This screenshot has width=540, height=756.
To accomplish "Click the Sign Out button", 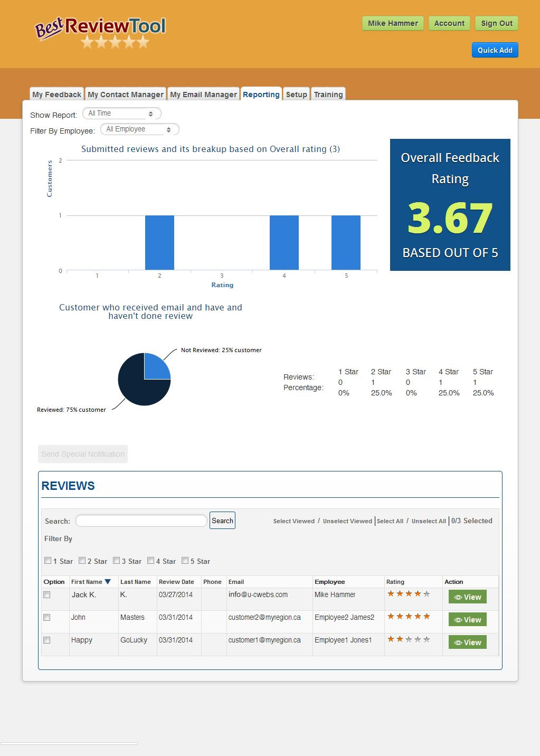I will click(496, 23).
